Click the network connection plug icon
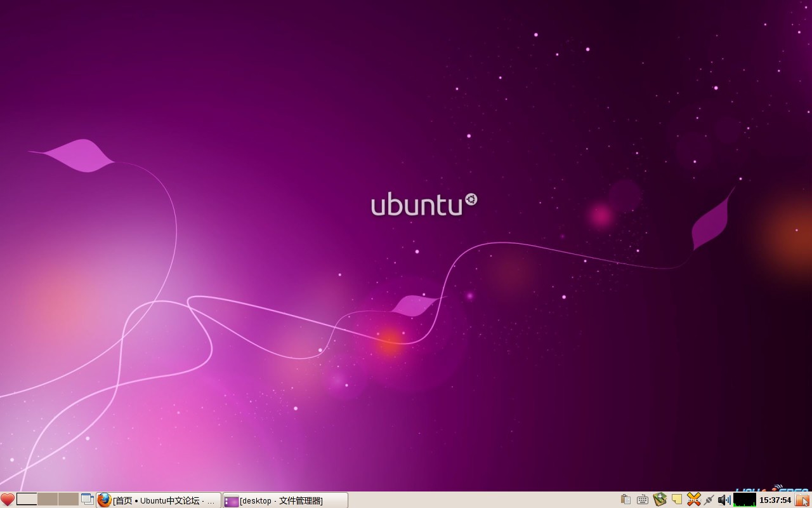Viewport: 812px width, 508px height. [x=709, y=500]
